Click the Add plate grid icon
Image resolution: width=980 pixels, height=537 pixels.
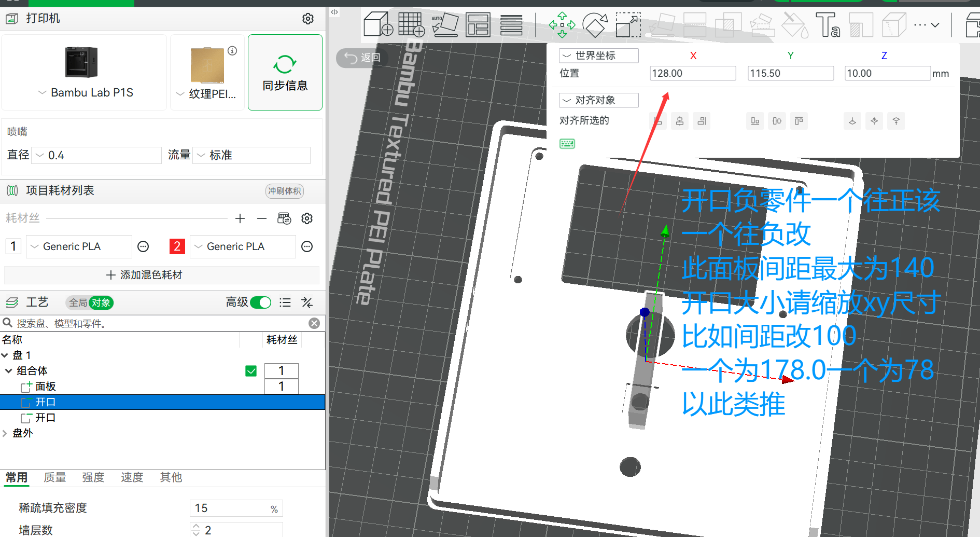[412, 24]
